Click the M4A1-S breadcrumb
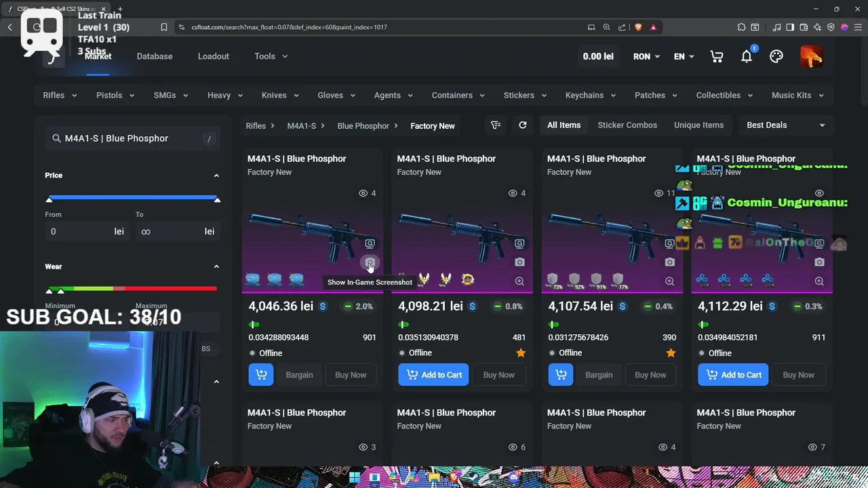The width and height of the screenshot is (868, 488). pos(301,126)
